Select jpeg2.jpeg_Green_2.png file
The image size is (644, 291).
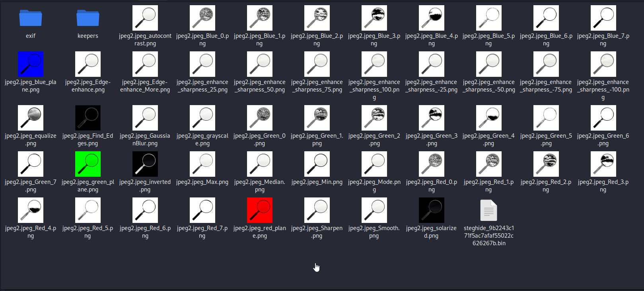374,118
